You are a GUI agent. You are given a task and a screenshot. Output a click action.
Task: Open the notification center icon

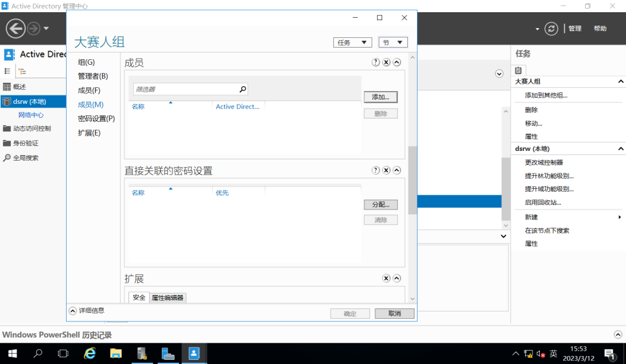point(609,354)
